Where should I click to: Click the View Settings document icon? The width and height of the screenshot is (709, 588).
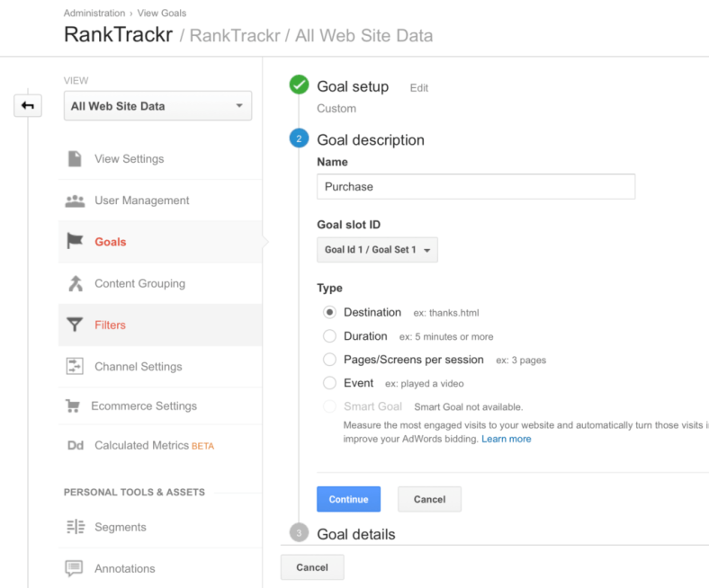coord(75,159)
